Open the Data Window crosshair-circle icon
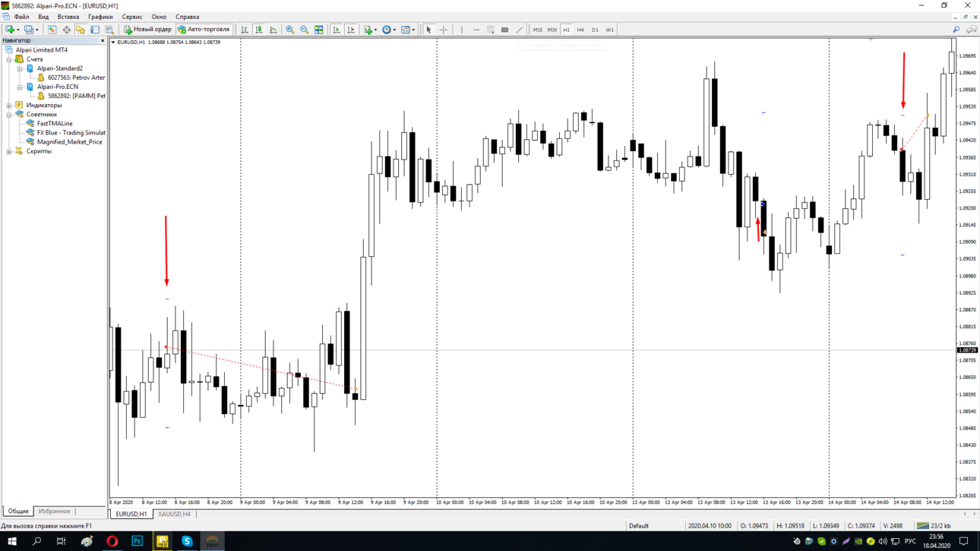The height and width of the screenshot is (551, 980). click(x=66, y=30)
